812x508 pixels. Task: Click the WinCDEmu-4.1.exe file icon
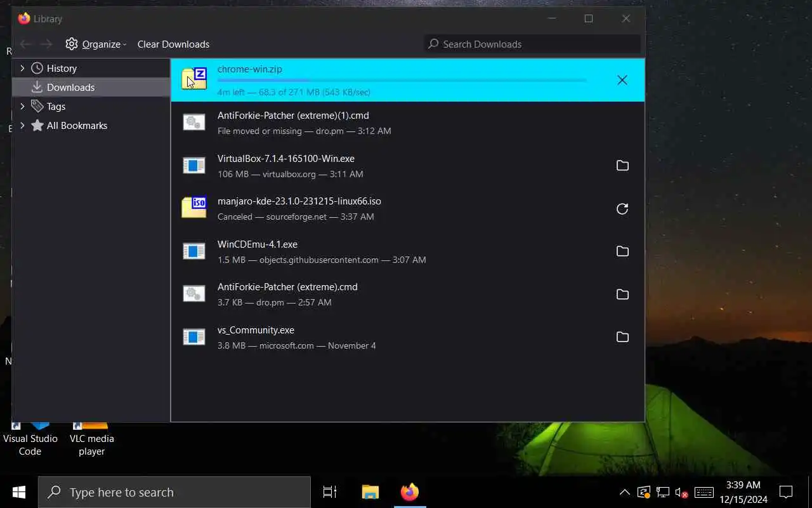194,251
